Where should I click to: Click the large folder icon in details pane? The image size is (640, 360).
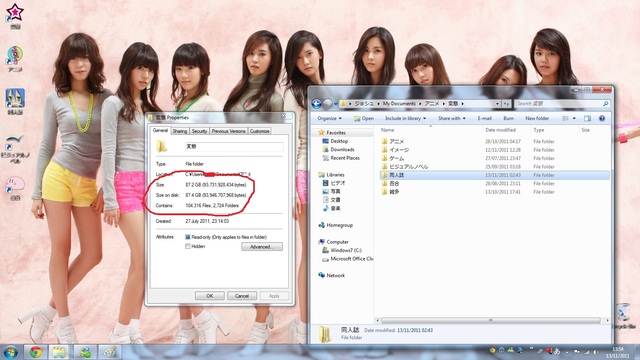pos(325,333)
